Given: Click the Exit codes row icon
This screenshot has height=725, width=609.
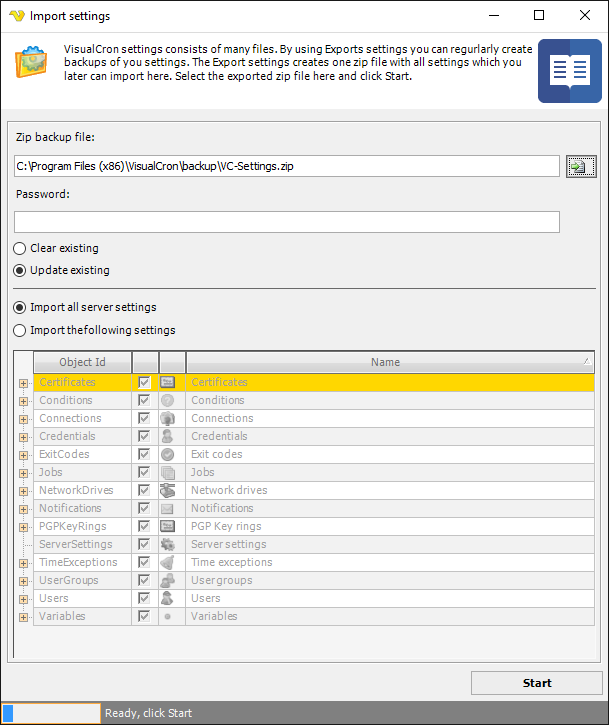Looking at the screenshot, I should point(167,455).
